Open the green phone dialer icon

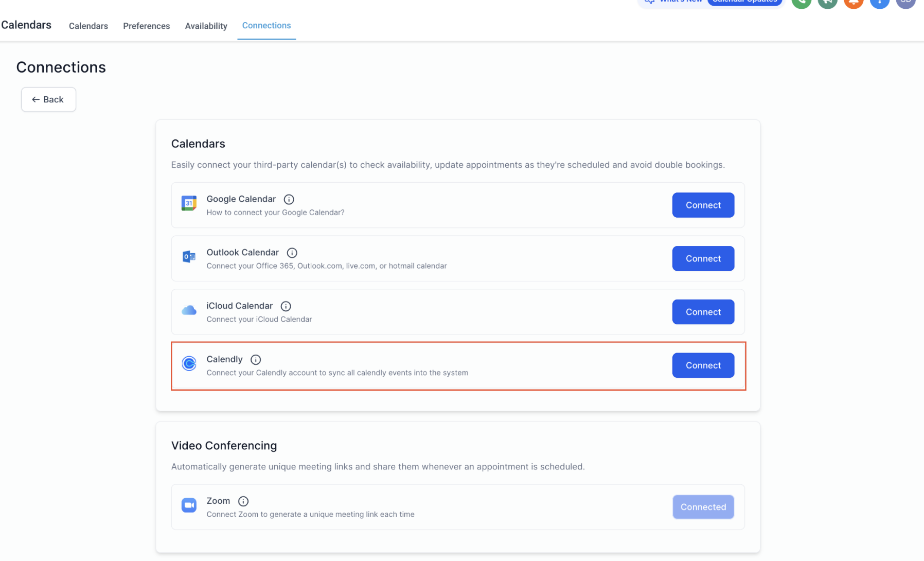pos(801,3)
